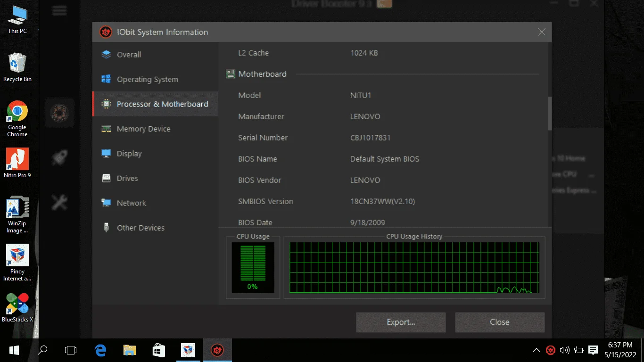Check the battery status tray icon
Screen dimensions: 644x362
click(x=578, y=350)
